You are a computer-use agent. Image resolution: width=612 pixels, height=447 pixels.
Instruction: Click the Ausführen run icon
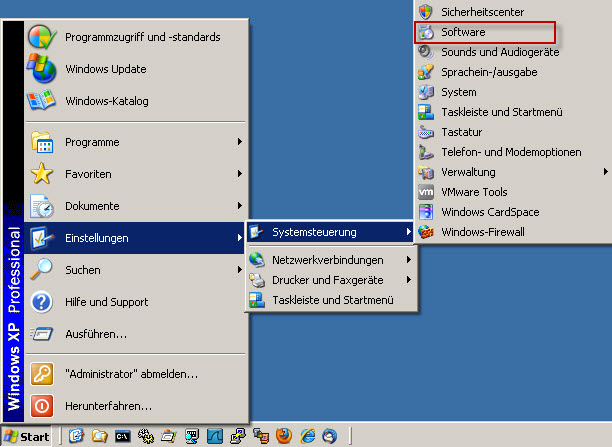coord(41,334)
